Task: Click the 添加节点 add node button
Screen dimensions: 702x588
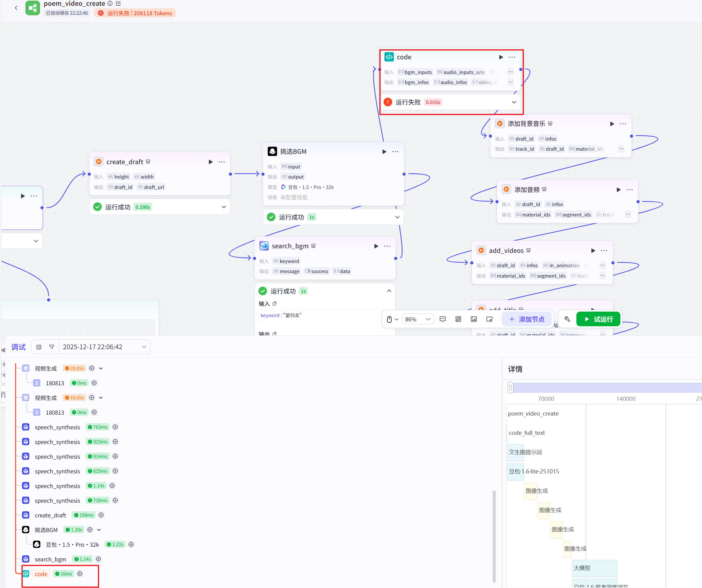Action: [x=527, y=319]
